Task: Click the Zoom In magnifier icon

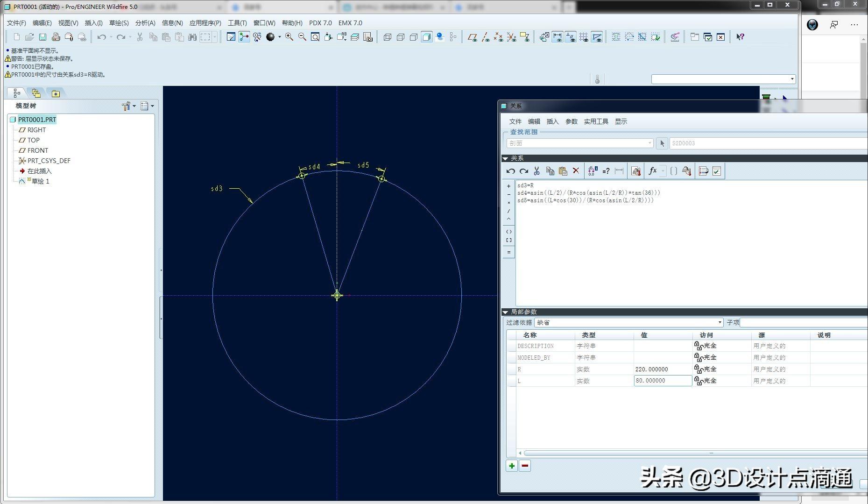Action: tap(289, 37)
